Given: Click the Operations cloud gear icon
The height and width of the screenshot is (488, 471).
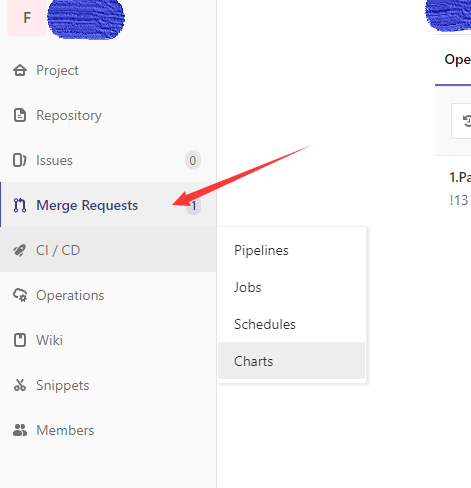Looking at the screenshot, I should pos(20,295).
